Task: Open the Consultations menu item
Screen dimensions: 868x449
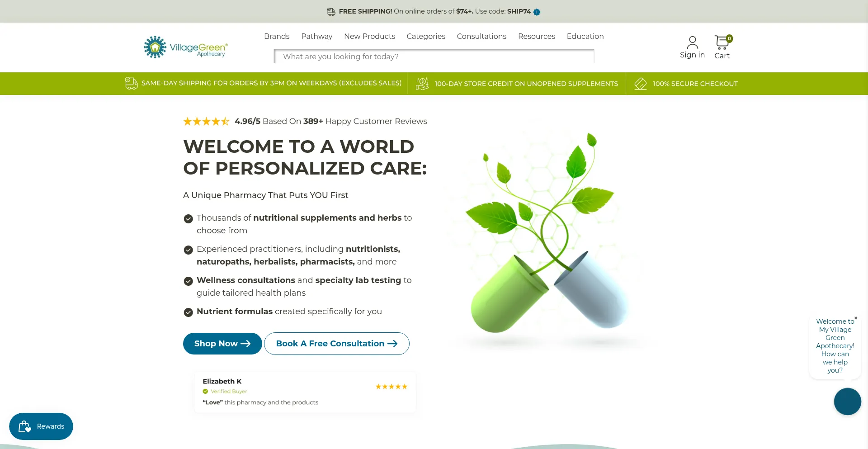Action: coord(481,36)
